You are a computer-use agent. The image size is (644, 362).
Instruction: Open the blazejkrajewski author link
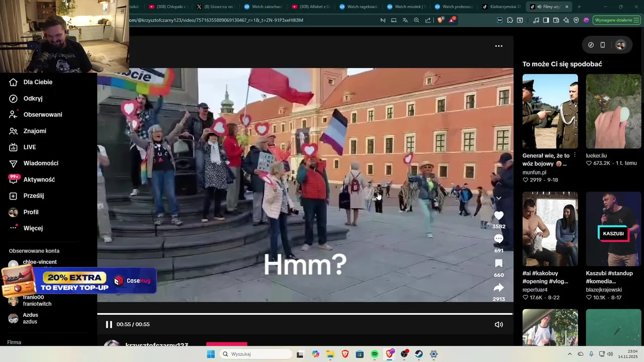click(x=604, y=290)
